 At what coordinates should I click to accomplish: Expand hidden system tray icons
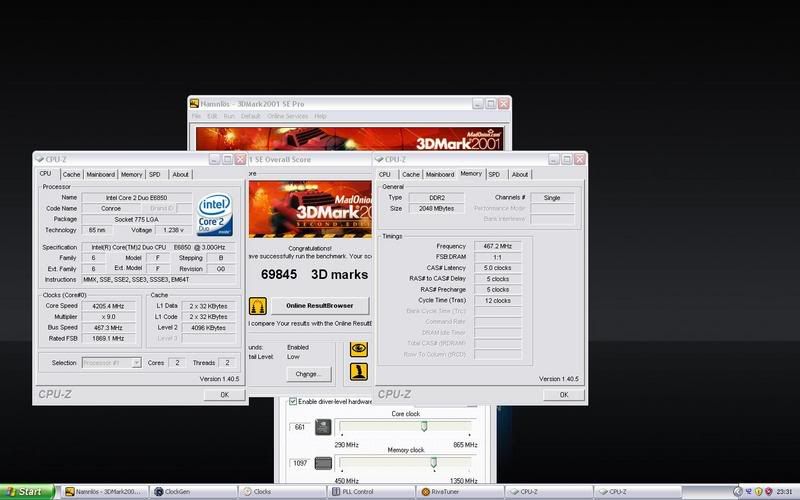[x=737, y=492]
